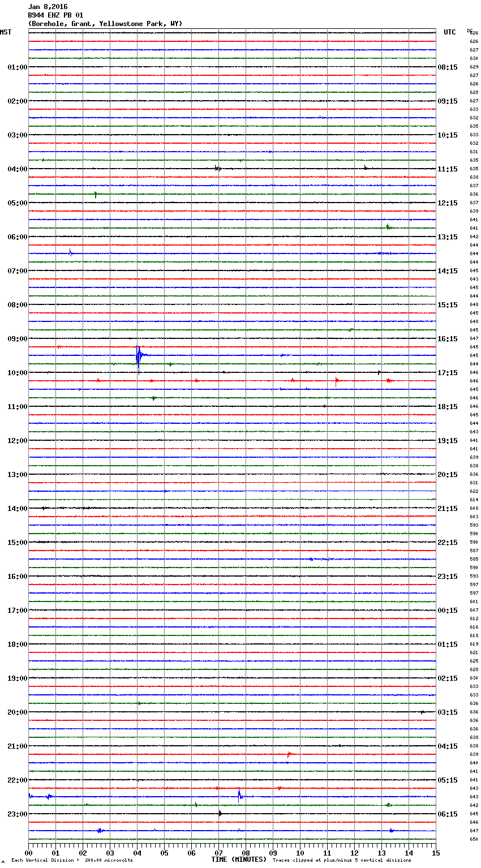Click the 20:15 UTC time label
The image size is (481, 868).
click(448, 475)
